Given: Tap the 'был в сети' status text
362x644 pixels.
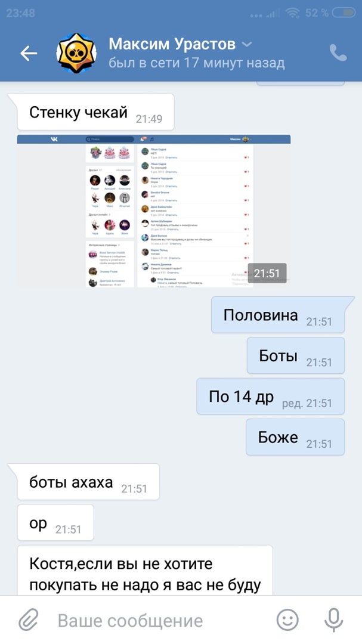Looking at the screenshot, I should (x=196, y=63).
